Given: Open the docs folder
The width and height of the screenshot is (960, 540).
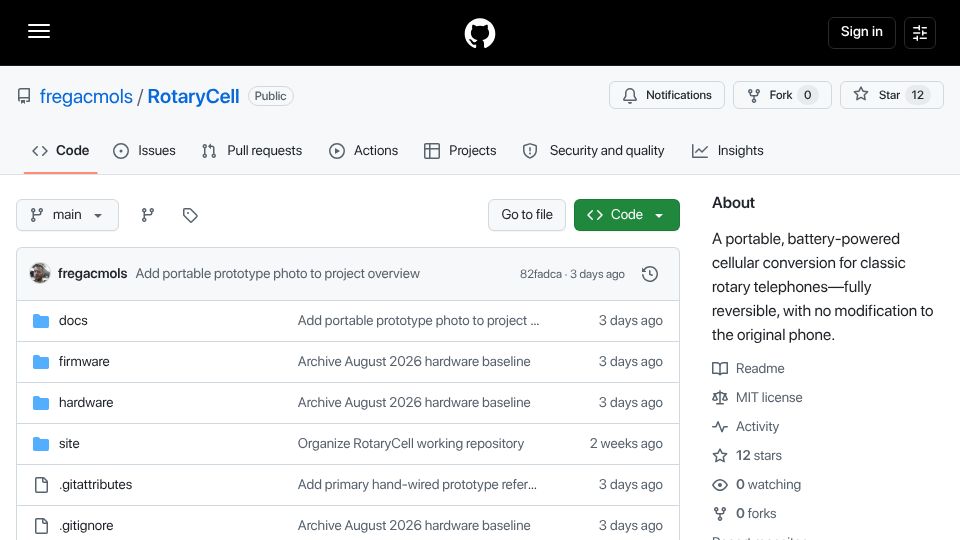Looking at the screenshot, I should pyautogui.click(x=73, y=321).
